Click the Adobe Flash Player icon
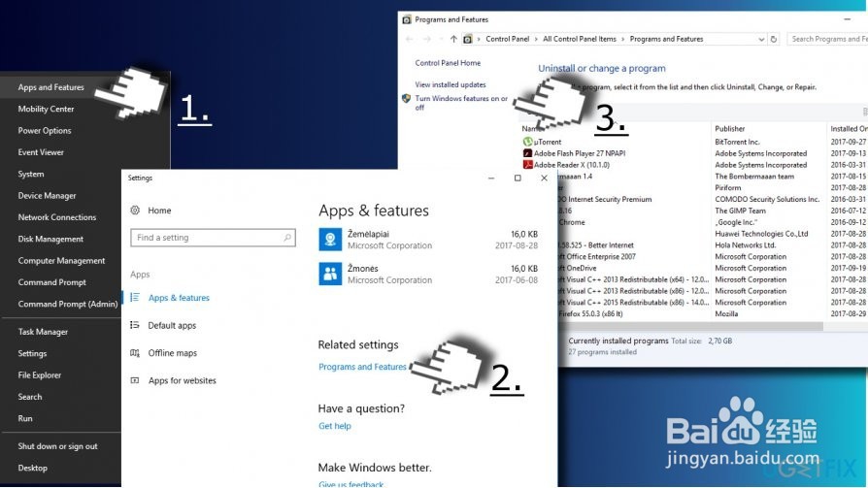868x488 pixels. click(x=527, y=153)
